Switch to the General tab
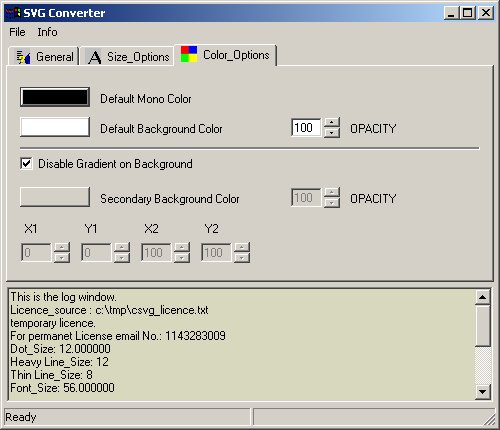This screenshot has width=500, height=430. pos(44,57)
